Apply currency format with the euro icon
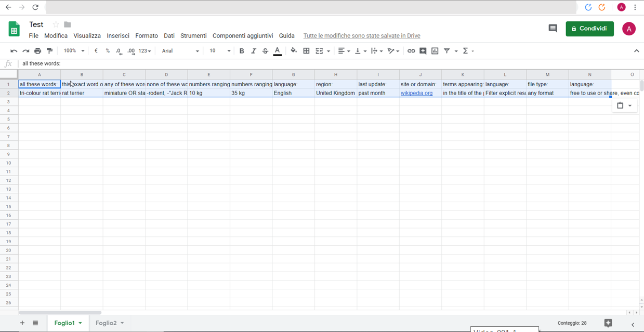 [x=96, y=50]
